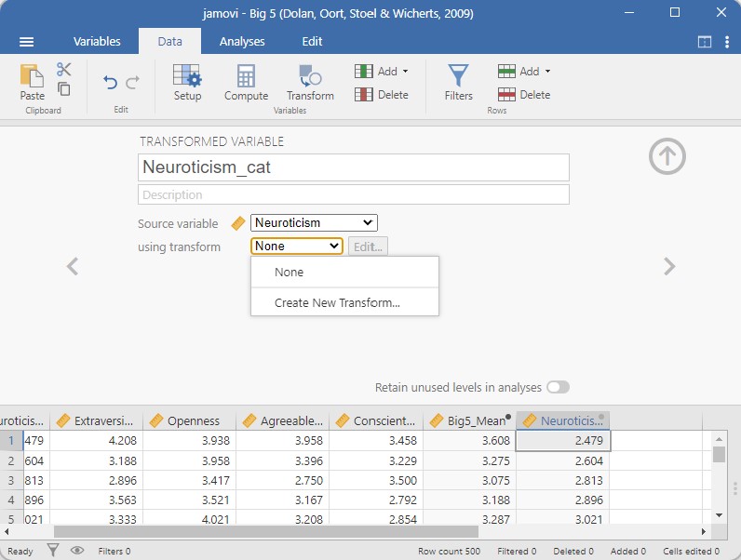Toggle status bar eye visibility icon
Viewport: 741px width, 560px height.
[77, 550]
